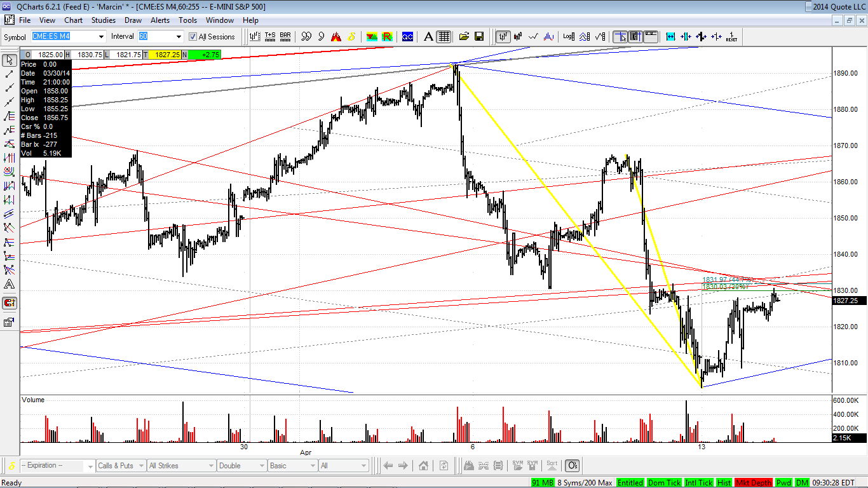The image size is (868, 488).
Task: Click the Entitled status indicator
Action: (x=630, y=483)
